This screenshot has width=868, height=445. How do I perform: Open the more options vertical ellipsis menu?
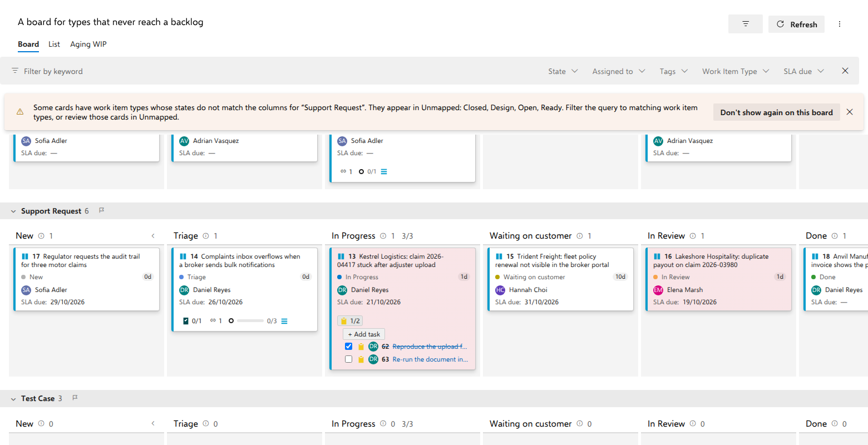click(840, 24)
